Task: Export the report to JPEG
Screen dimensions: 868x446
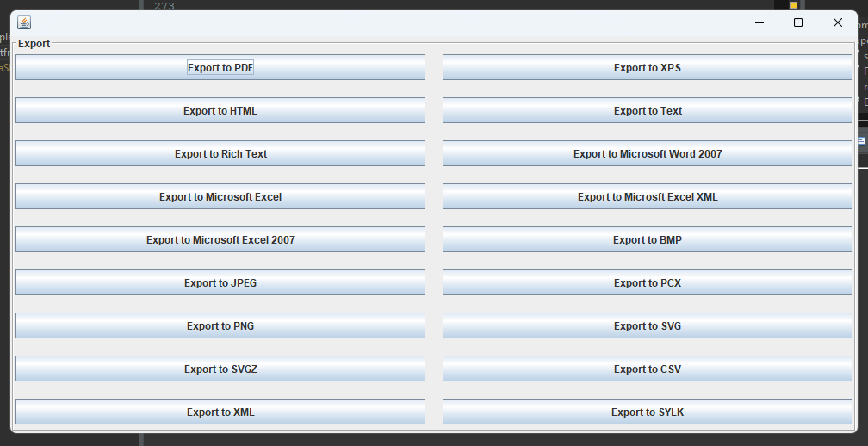Action: [220, 282]
